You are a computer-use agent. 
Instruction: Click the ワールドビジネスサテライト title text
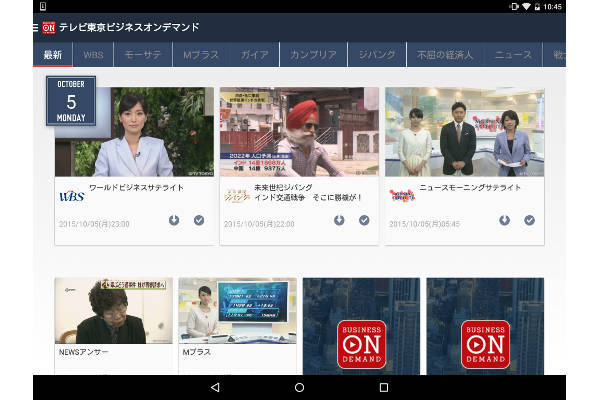[136, 188]
